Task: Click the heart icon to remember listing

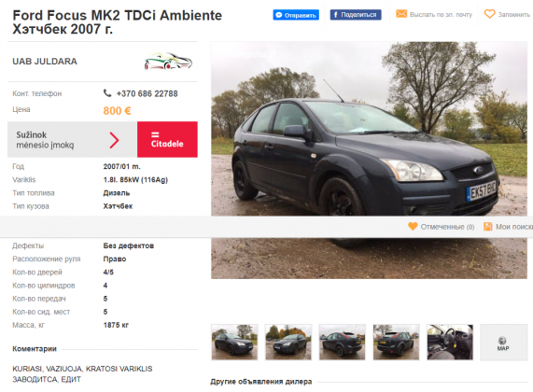Action: point(489,14)
